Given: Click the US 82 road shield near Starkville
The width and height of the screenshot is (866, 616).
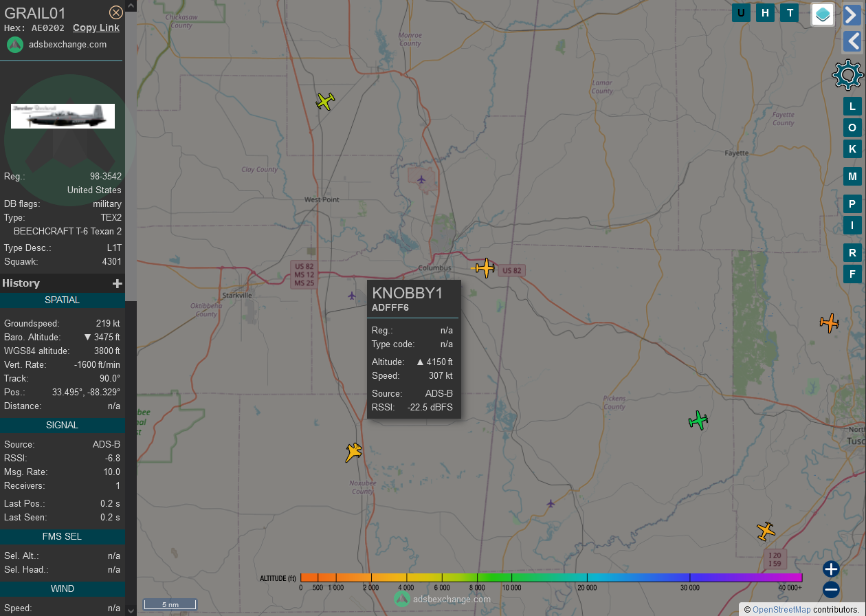Looking at the screenshot, I should coord(304,275).
